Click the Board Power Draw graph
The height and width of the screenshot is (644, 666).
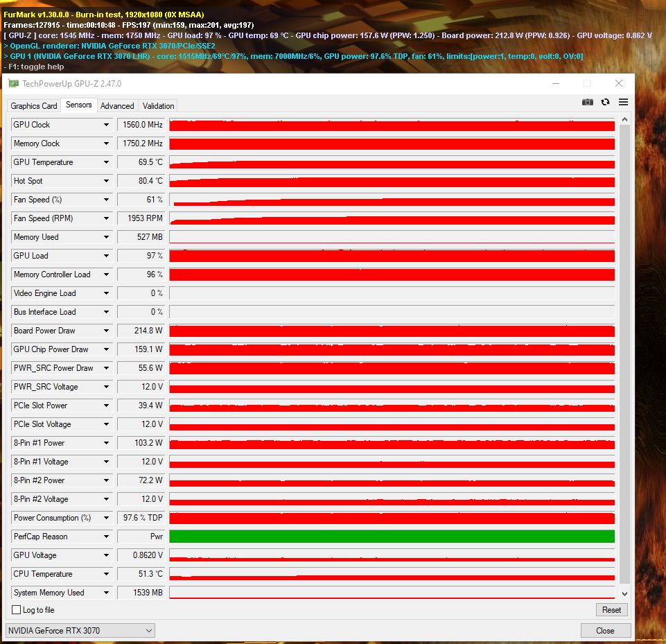(392, 331)
